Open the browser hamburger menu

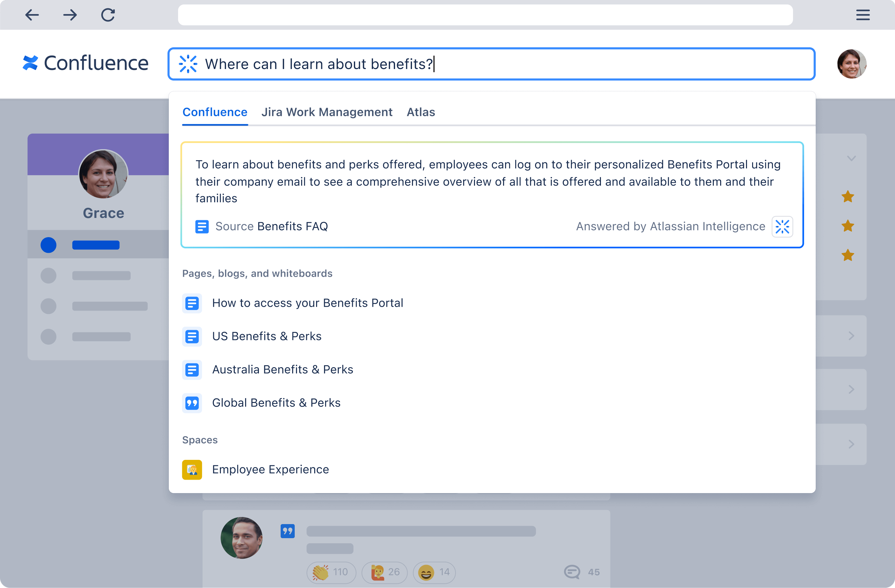(x=862, y=15)
